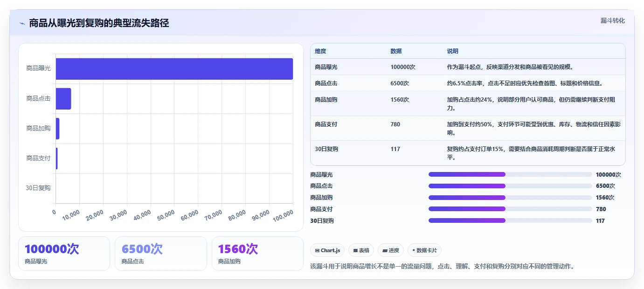Image resolution: width=644 pixels, height=289 pixels.
Task: Click the 商品曝光 y-axis label in the chart
Action: [38, 69]
